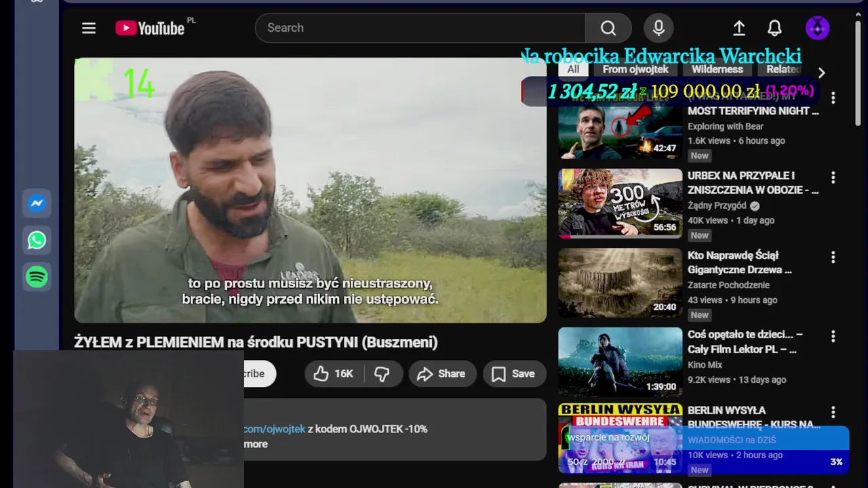Dislike the video with thumbs-down
This screenshot has height=488, width=868.
click(382, 373)
